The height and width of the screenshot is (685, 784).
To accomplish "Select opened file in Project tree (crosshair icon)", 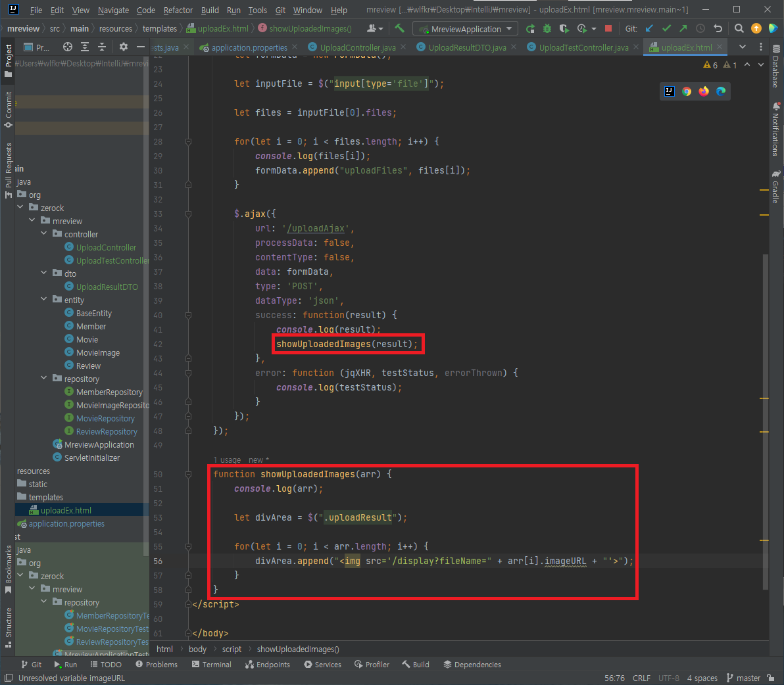I will [68, 47].
